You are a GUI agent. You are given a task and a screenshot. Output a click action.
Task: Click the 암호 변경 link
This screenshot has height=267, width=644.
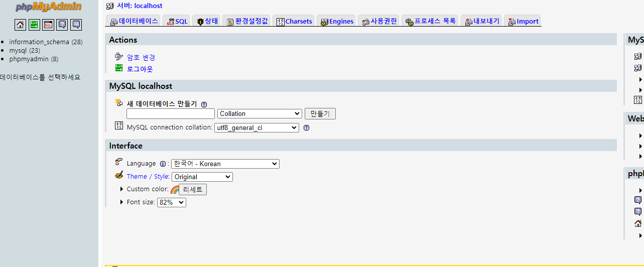141,57
